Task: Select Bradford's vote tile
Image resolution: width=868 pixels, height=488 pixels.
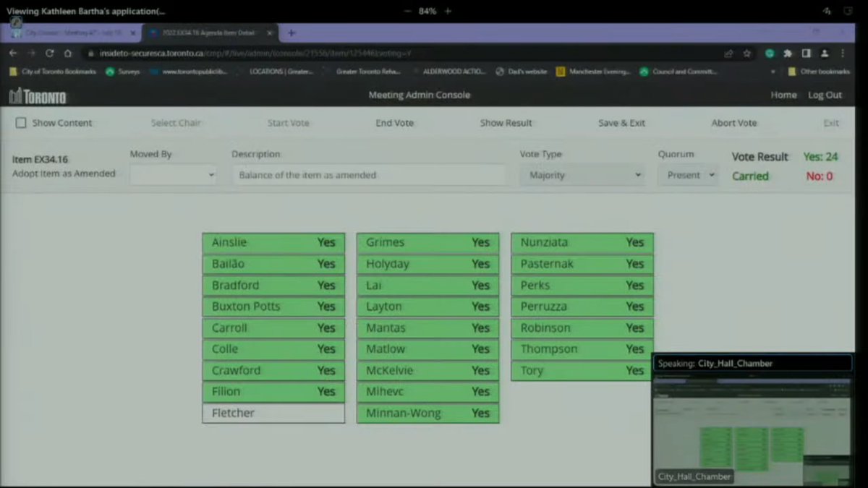Action: (273, 286)
